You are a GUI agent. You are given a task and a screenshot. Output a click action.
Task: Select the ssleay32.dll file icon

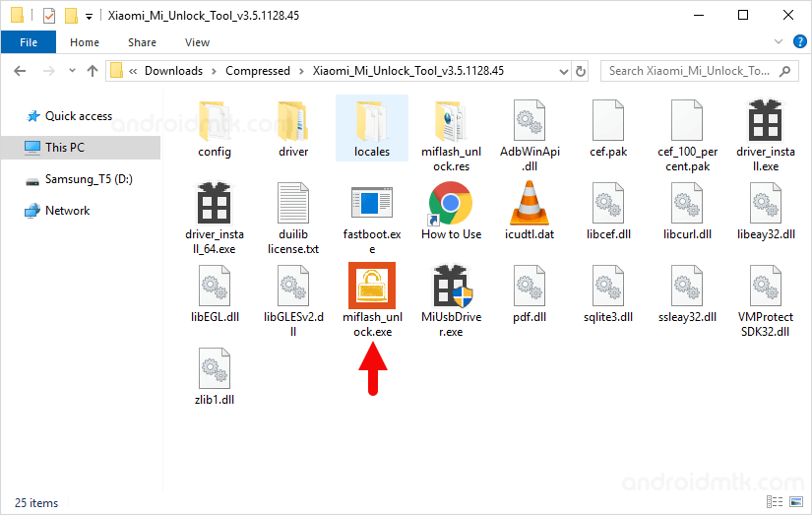(x=687, y=286)
